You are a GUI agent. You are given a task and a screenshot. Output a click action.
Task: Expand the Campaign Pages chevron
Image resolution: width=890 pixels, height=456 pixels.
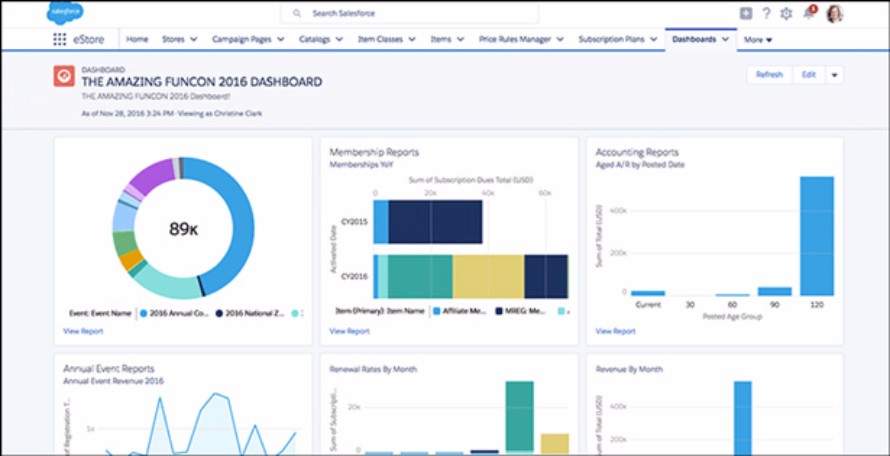click(281, 40)
